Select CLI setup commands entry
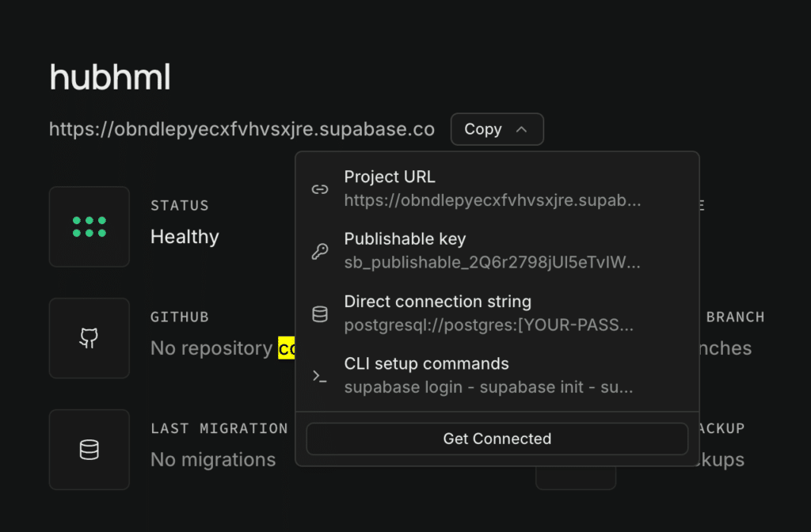811x532 pixels. tap(497, 375)
